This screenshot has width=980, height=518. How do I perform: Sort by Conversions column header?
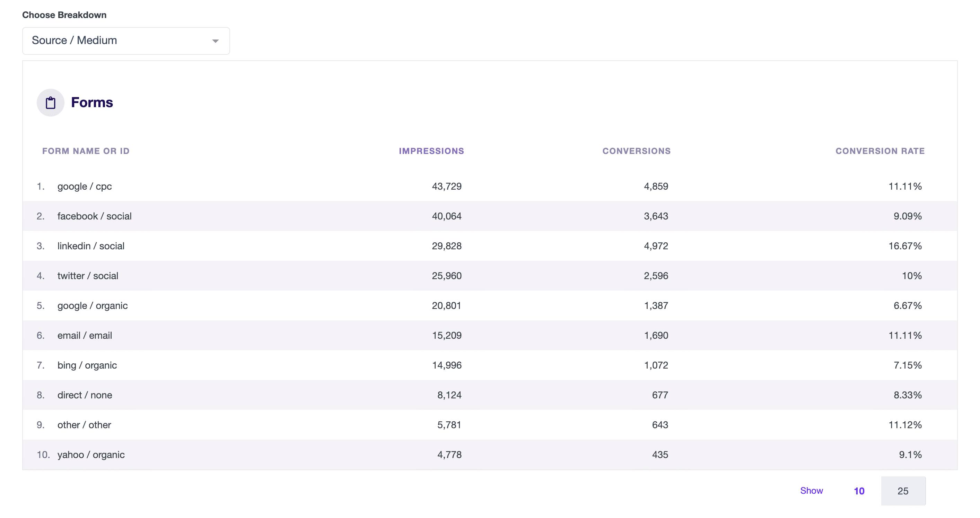click(x=637, y=151)
